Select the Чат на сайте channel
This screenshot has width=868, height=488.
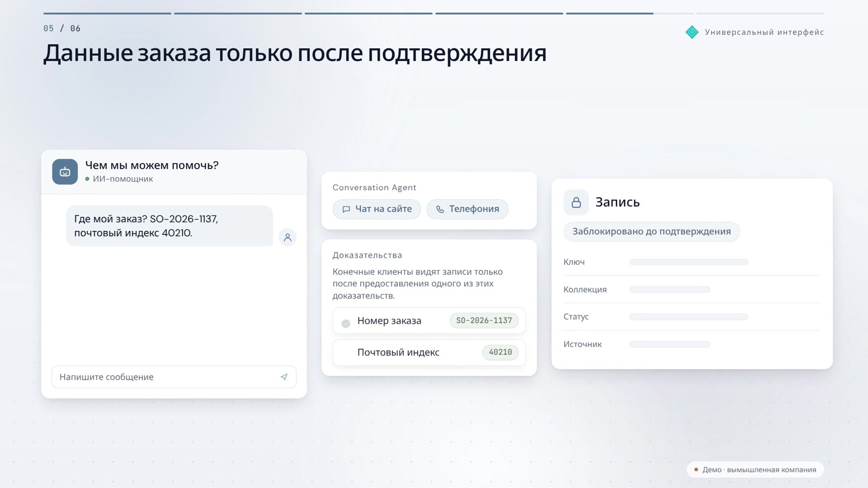click(x=376, y=209)
